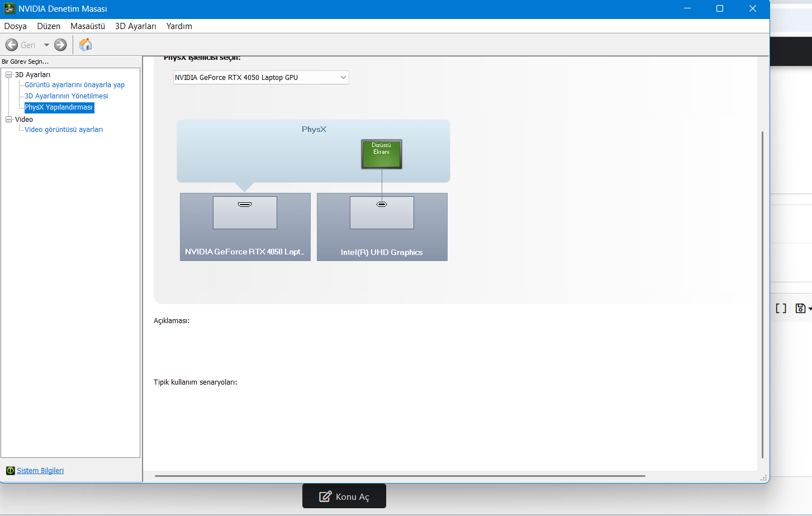Click the Back (Geri) arrow icon
812x516 pixels.
12,45
